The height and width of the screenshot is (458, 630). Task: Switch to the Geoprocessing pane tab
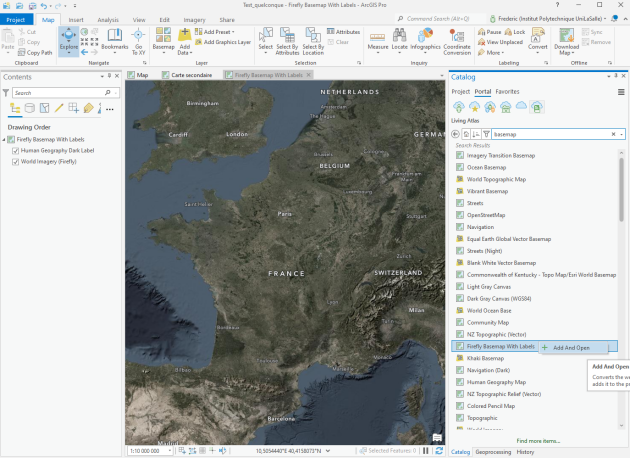click(493, 452)
